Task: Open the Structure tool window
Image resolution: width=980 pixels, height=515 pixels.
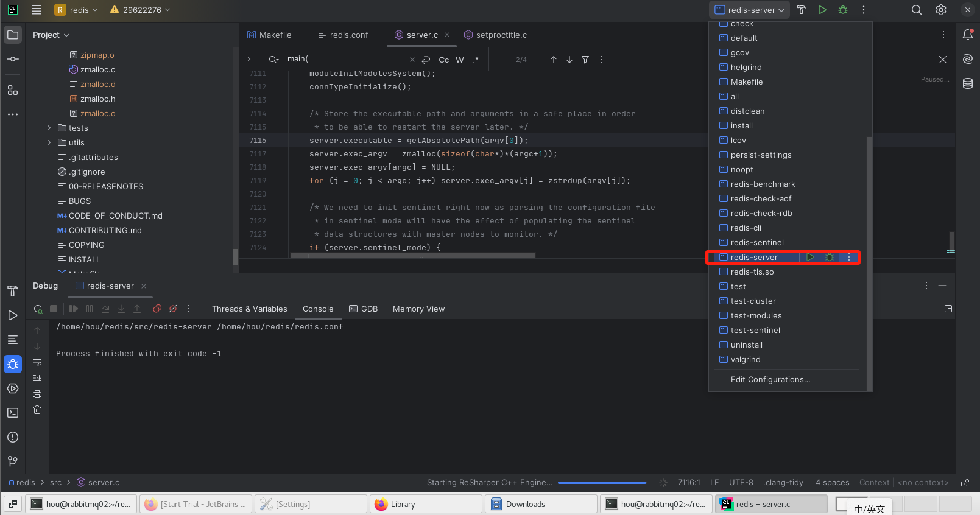Action: click(13, 90)
